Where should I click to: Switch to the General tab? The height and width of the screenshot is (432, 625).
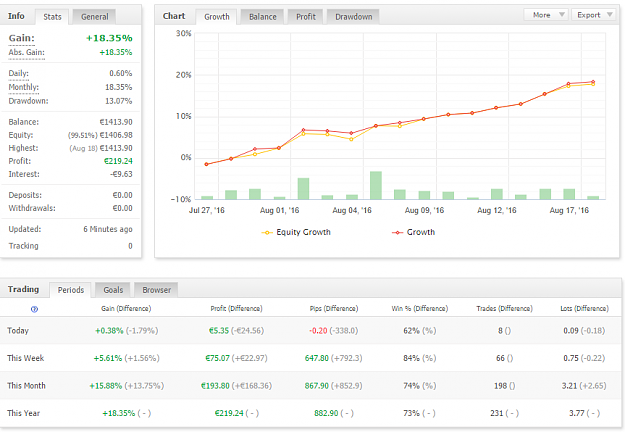pos(94,17)
